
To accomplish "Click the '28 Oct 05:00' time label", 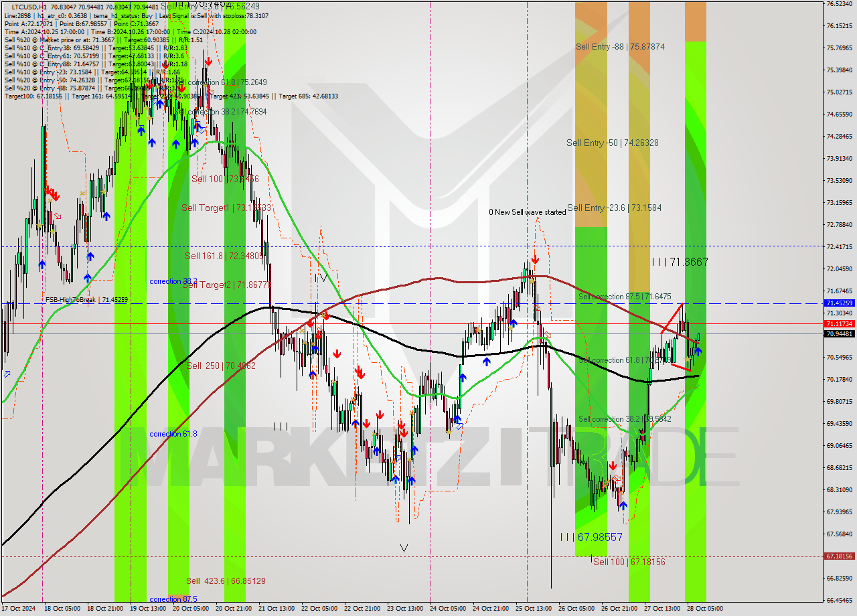I will (706, 609).
